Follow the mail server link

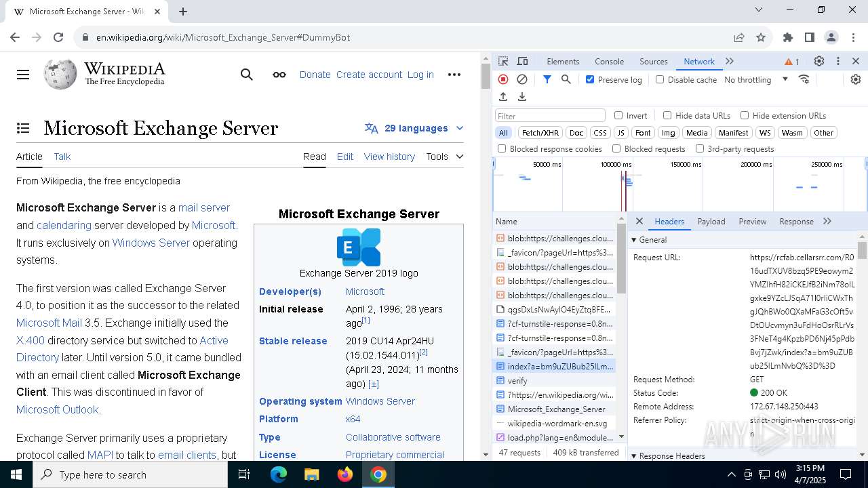(204, 207)
